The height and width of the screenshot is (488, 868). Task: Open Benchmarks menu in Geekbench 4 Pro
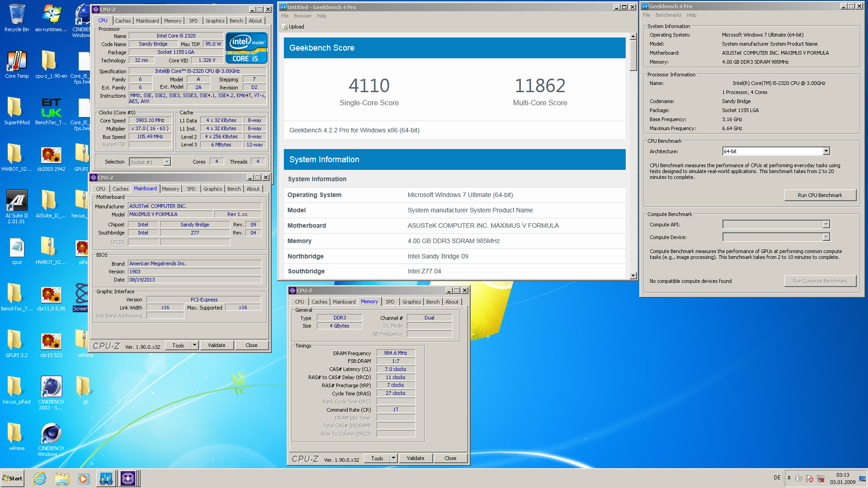pyautogui.click(x=668, y=15)
